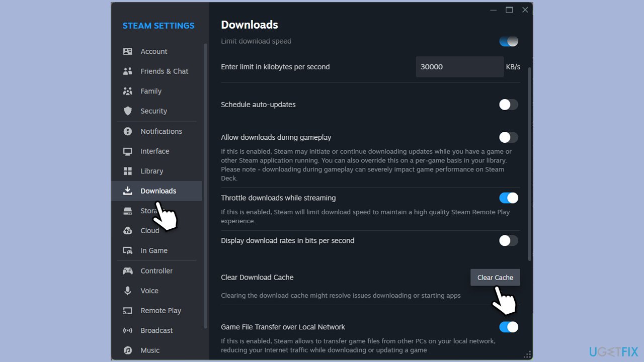Open Broadcast via its signal icon
Viewport: 644px width, 362px height.
click(128, 330)
